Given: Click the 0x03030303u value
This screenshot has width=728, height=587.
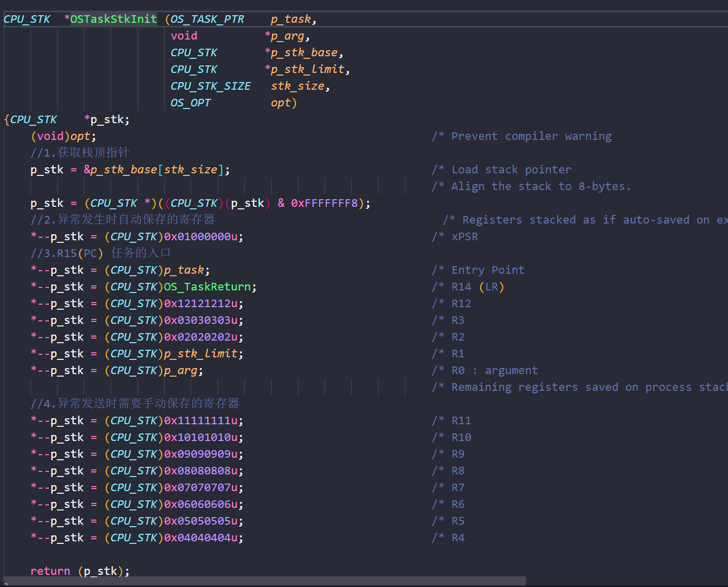Looking at the screenshot, I should coord(201,320).
